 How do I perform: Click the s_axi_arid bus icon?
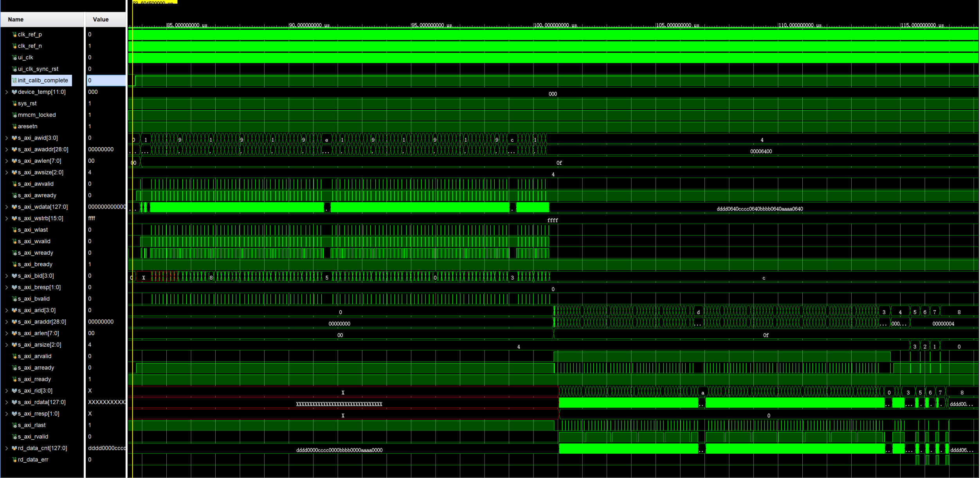pyautogui.click(x=14, y=310)
